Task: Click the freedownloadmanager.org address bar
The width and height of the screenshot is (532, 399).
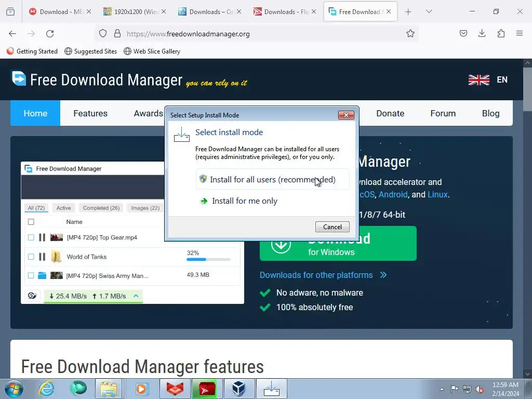Action: (x=256, y=34)
